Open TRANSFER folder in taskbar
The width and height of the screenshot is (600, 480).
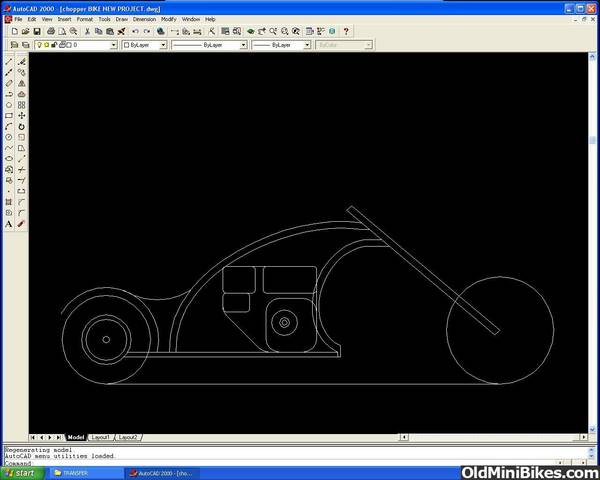click(87, 473)
